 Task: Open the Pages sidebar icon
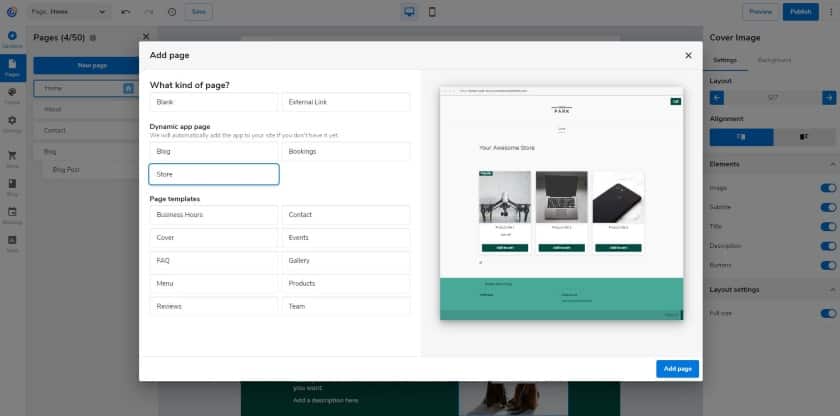pos(12,67)
